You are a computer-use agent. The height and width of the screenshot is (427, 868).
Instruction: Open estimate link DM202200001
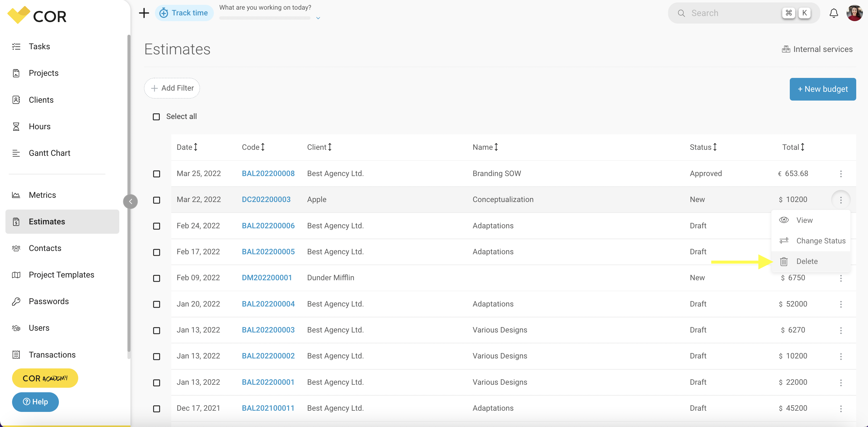[x=267, y=278]
